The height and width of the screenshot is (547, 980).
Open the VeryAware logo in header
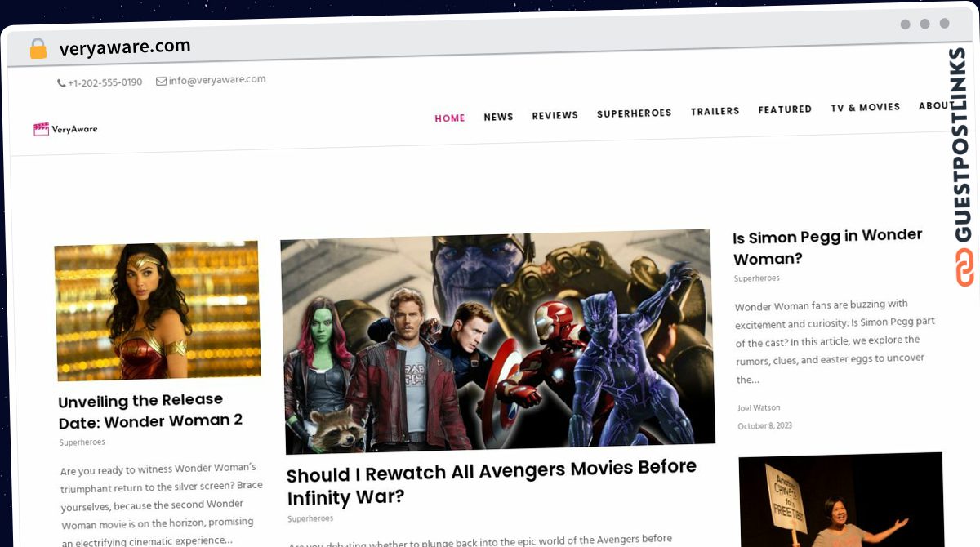coord(65,129)
